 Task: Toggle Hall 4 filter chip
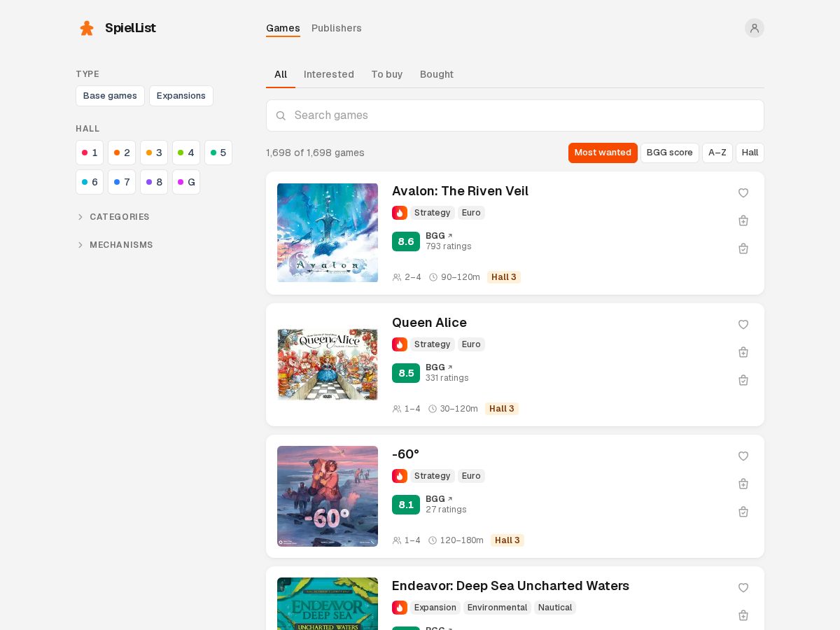(186, 153)
